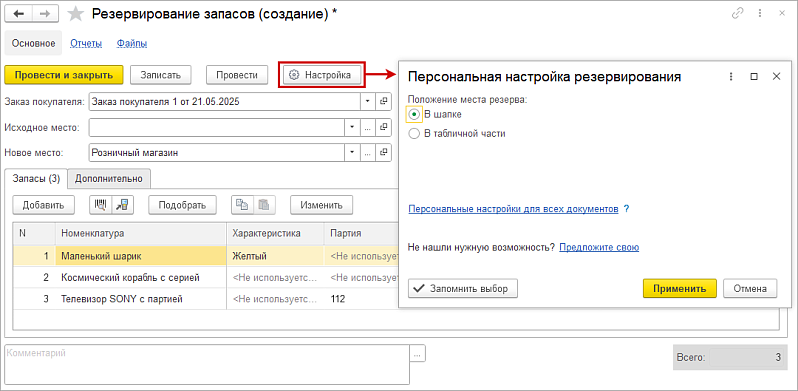Go forward with the right arrow button
The image size is (798, 391).
pyautogui.click(x=45, y=14)
